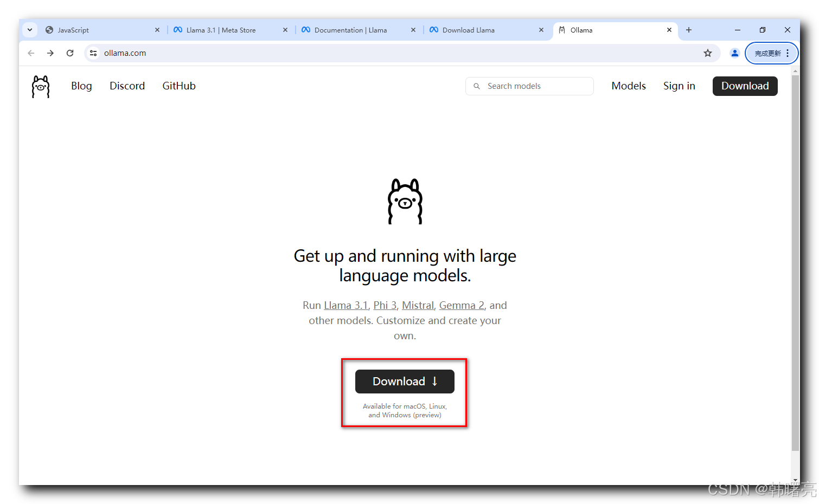Restore down the browser window

pyautogui.click(x=763, y=30)
